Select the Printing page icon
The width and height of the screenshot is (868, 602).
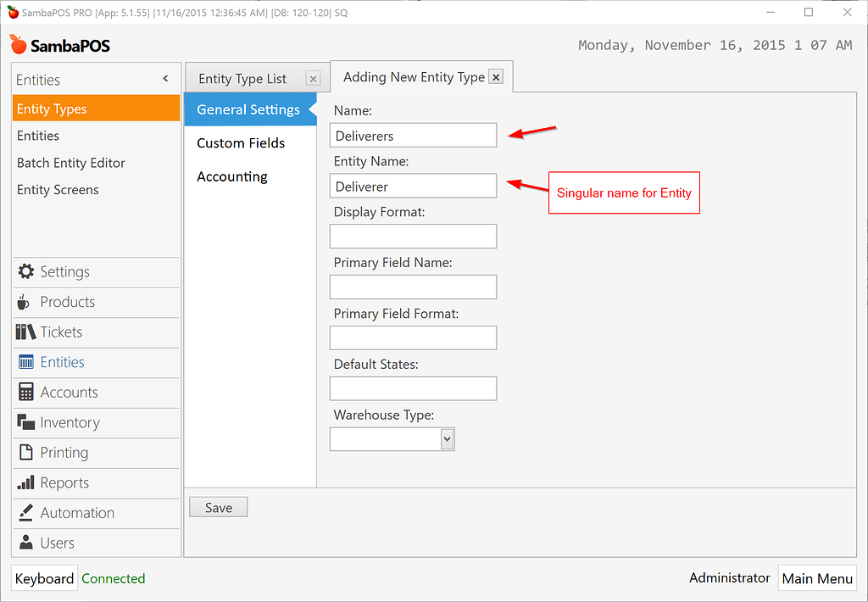click(25, 453)
